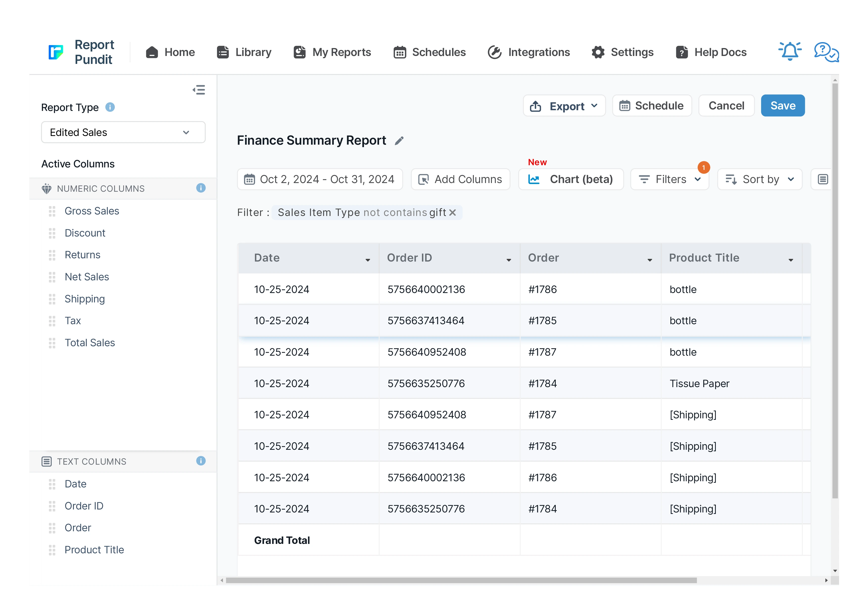Click the horizontal scrollbar at the bottom
This screenshot has height=614, width=868.
tap(461, 580)
